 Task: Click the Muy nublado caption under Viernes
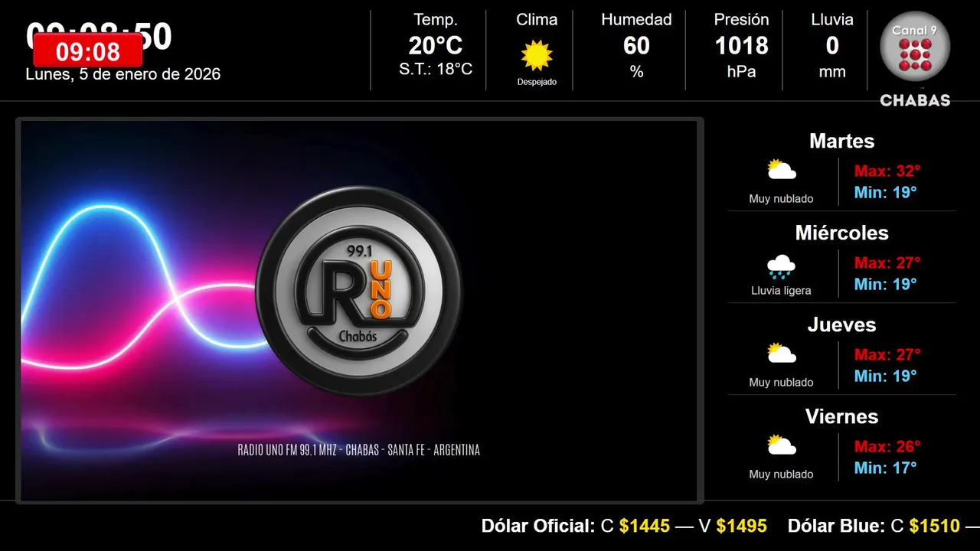781,474
